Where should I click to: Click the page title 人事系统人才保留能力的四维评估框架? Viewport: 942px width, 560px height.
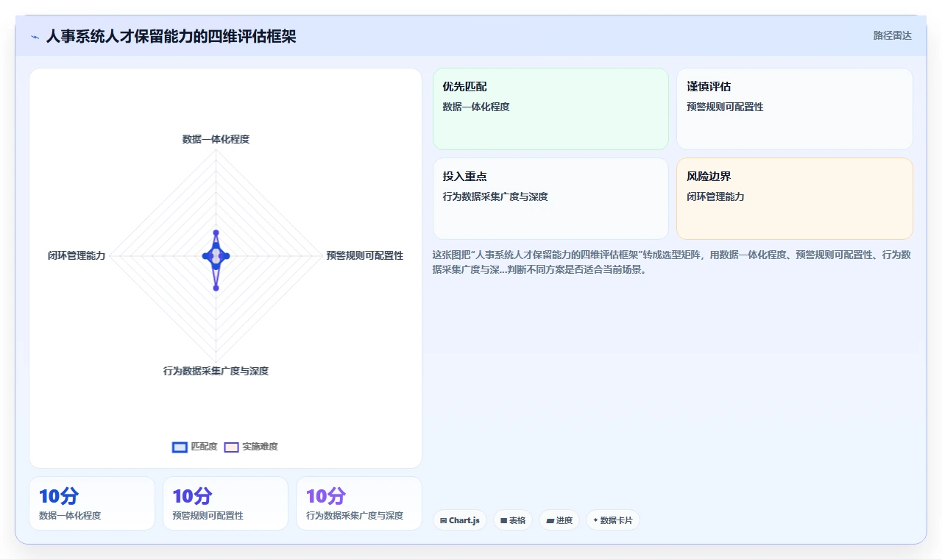pyautogui.click(x=171, y=36)
